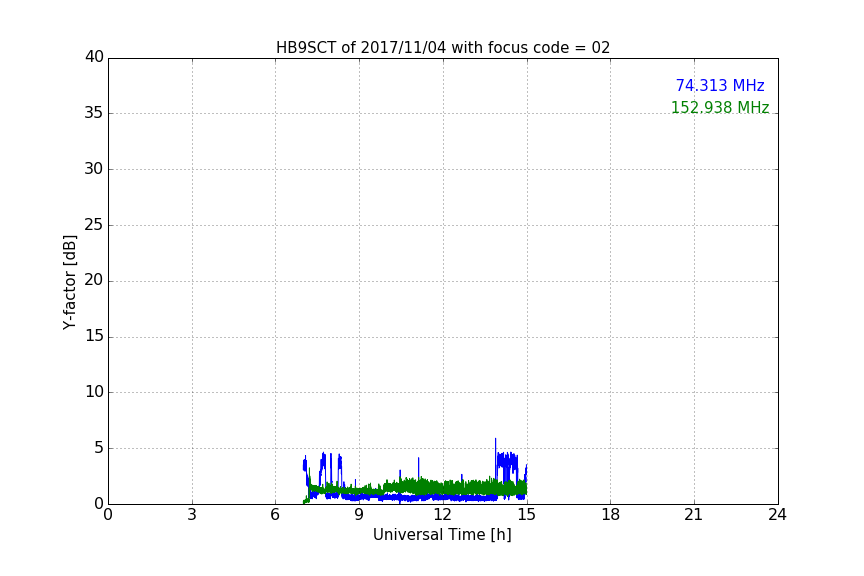Click the y-axis tick label 10

pos(94,392)
